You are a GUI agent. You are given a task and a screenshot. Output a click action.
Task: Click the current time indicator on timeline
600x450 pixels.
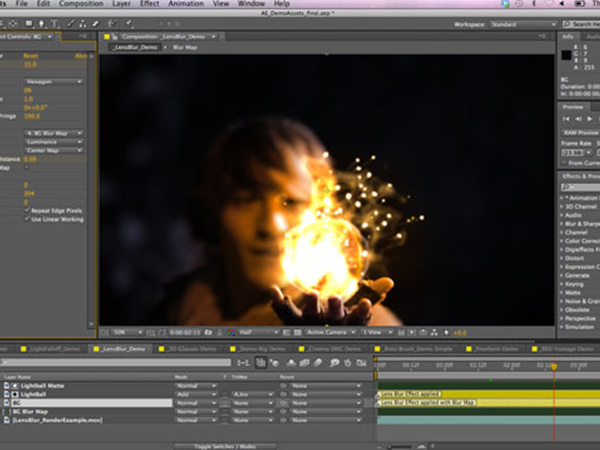point(554,366)
